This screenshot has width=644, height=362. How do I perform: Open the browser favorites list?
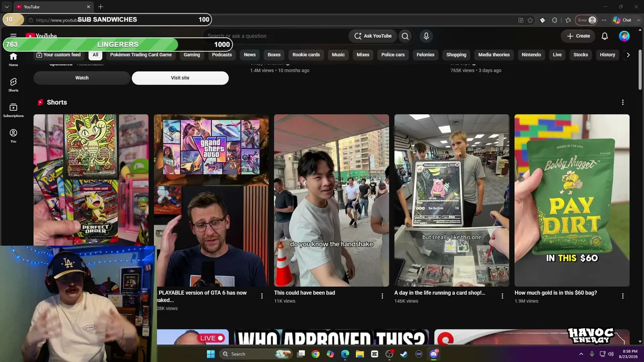(568, 20)
